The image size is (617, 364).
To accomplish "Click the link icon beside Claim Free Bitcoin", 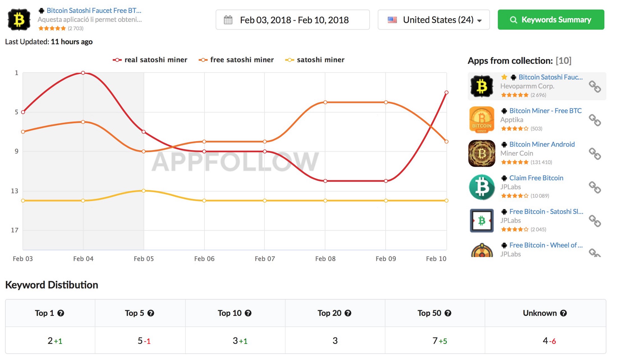I will [594, 187].
